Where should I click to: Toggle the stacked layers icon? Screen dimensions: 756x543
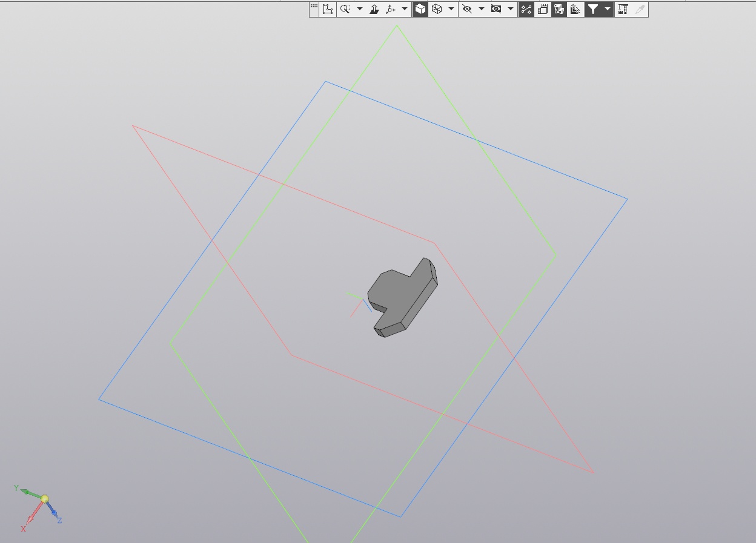(x=575, y=9)
